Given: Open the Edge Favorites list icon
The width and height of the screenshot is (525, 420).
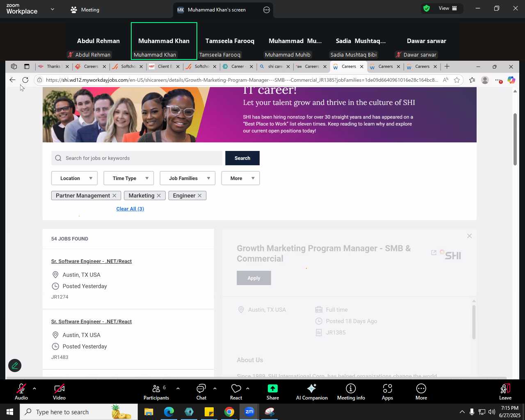Looking at the screenshot, I should coord(472,80).
